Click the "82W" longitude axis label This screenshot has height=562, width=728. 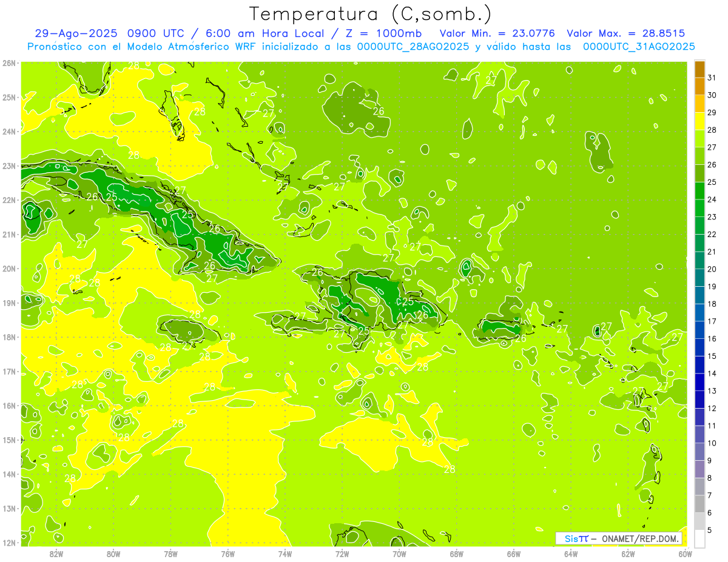(x=56, y=554)
